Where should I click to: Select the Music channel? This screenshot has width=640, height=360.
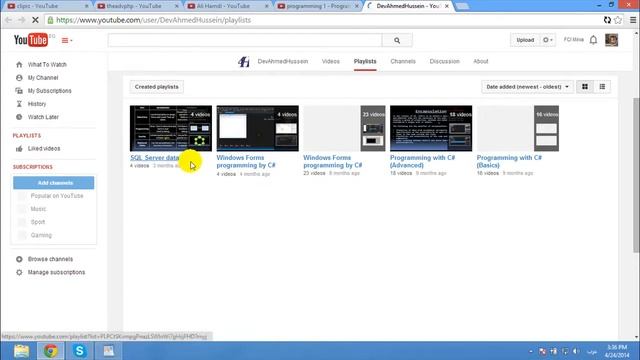point(38,209)
